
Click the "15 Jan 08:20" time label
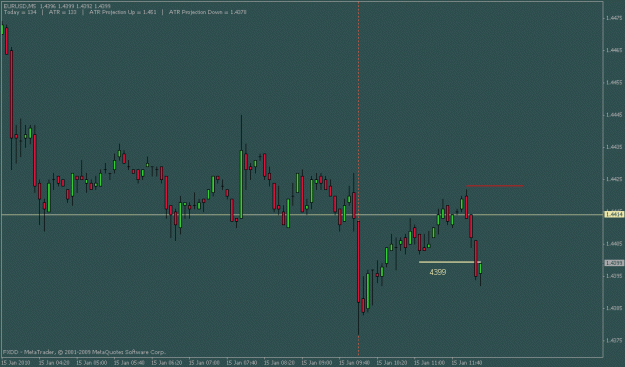click(x=279, y=363)
